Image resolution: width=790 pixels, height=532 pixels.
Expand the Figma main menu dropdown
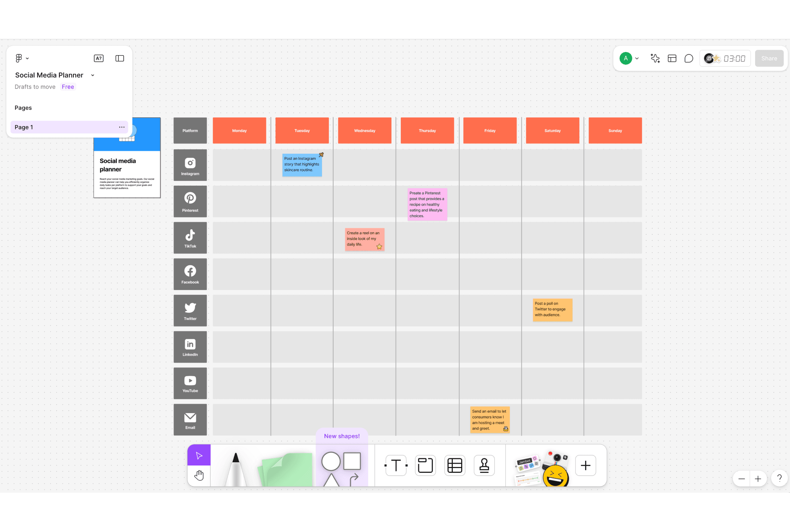tap(22, 58)
